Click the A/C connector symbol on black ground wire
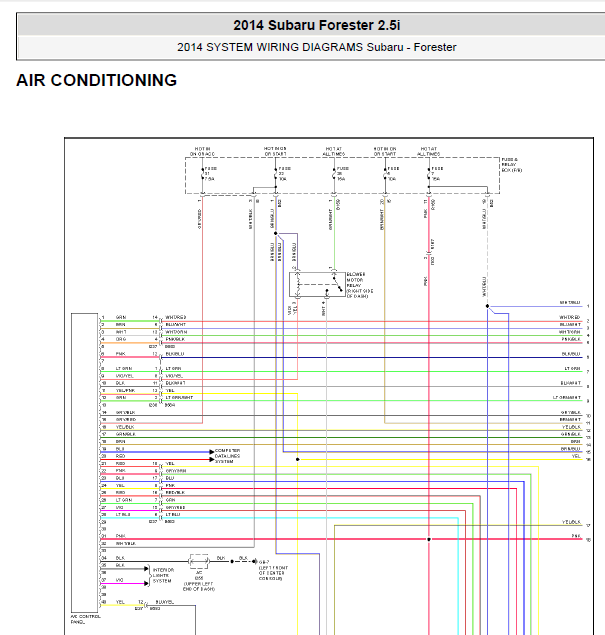This screenshot has height=635, width=605. tap(199, 561)
